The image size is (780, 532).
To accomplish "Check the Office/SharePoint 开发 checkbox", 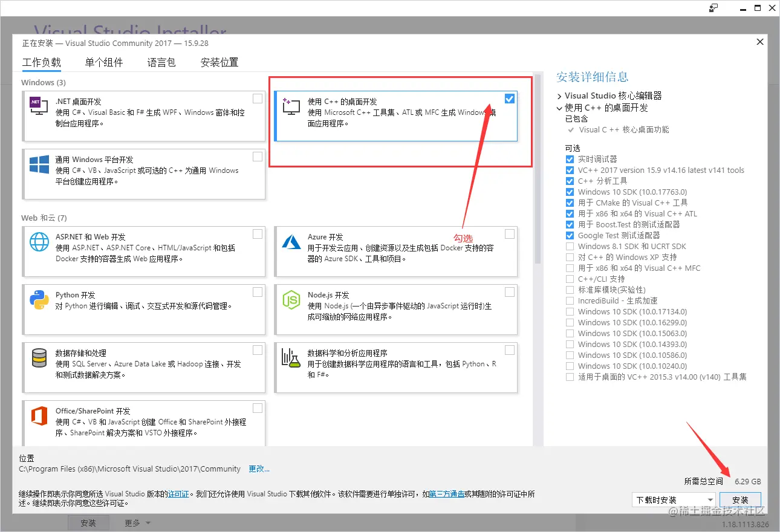I will pos(258,408).
